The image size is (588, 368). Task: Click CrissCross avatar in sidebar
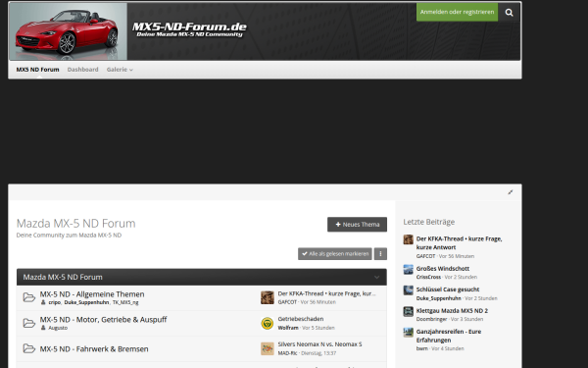pos(408,270)
